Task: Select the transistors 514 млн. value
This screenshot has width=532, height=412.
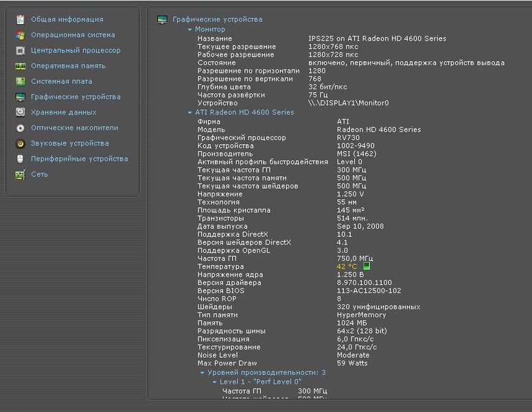Action: click(352, 218)
